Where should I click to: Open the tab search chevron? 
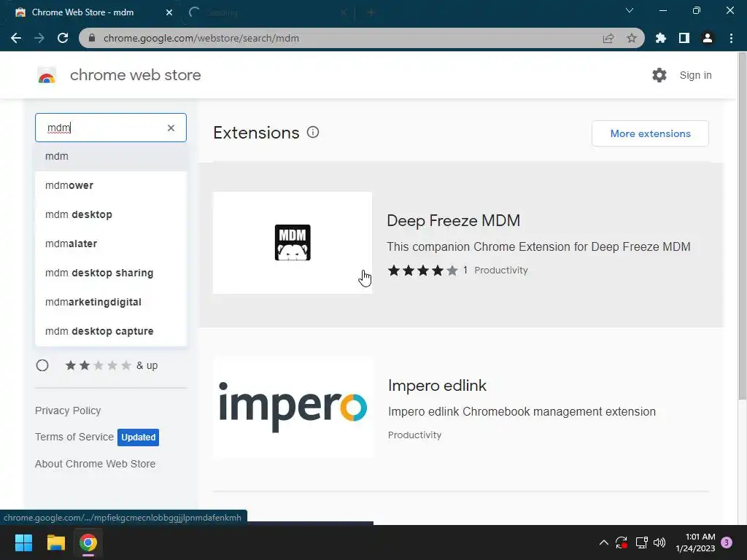630,10
